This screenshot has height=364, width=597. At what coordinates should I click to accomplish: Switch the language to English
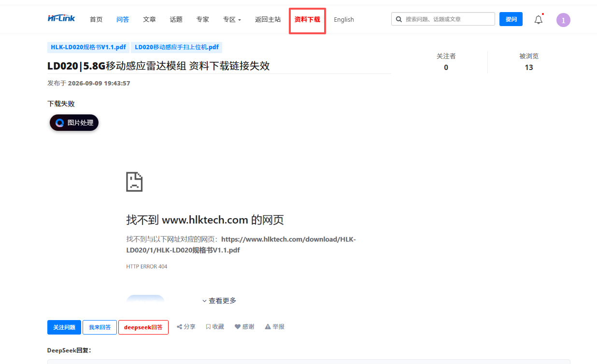click(344, 20)
